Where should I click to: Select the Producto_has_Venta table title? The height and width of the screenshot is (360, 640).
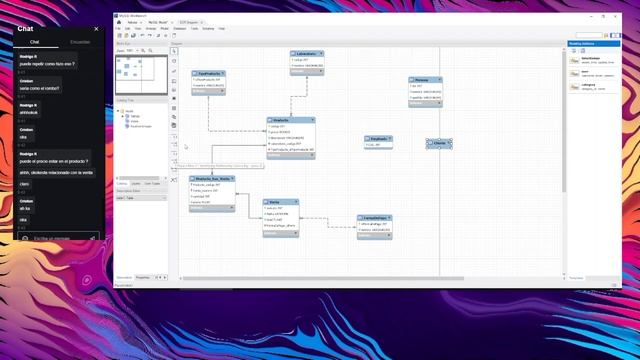pos(212,179)
